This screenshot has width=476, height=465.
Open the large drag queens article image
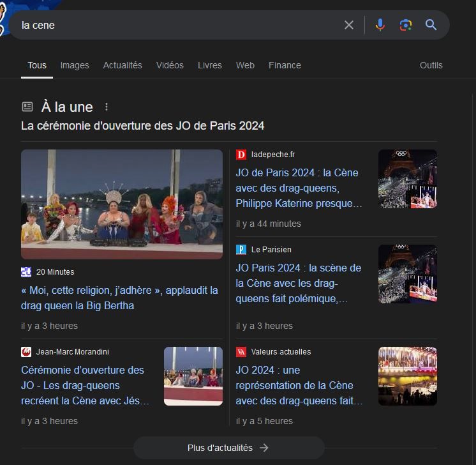[x=122, y=204]
